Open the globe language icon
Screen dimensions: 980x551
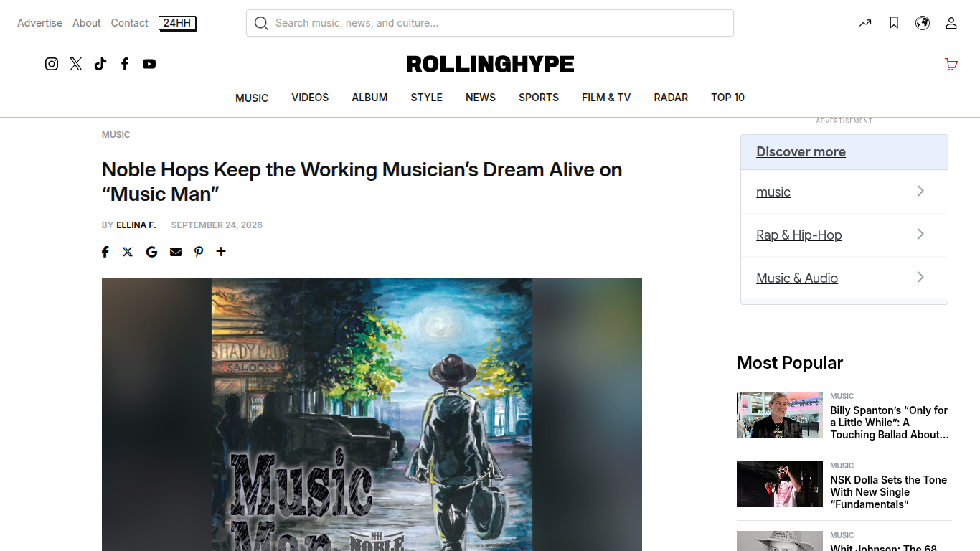[923, 23]
